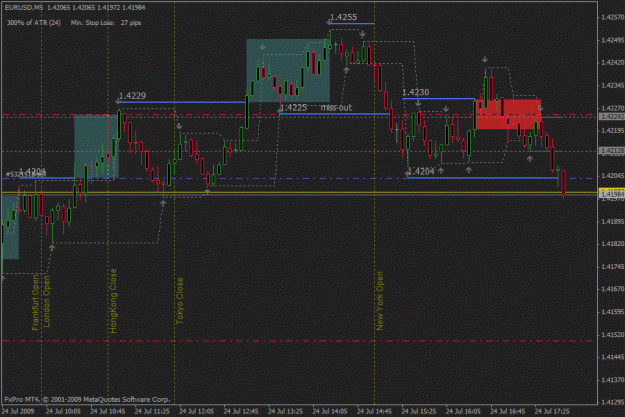This screenshot has width=625, height=417.
Task: Select the highlighted 1.41984 current price tag
Action: click(612, 194)
